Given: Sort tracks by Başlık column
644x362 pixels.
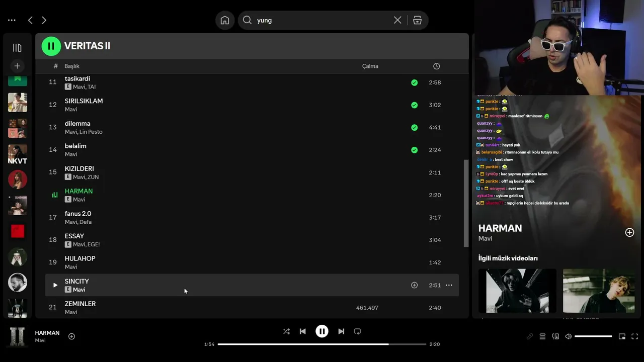Looking at the screenshot, I should tap(72, 66).
